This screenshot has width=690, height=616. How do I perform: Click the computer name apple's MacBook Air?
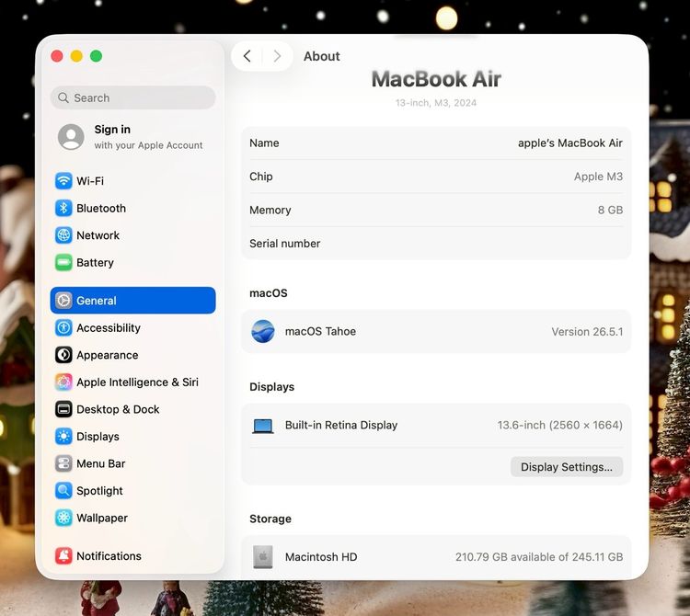pos(569,143)
